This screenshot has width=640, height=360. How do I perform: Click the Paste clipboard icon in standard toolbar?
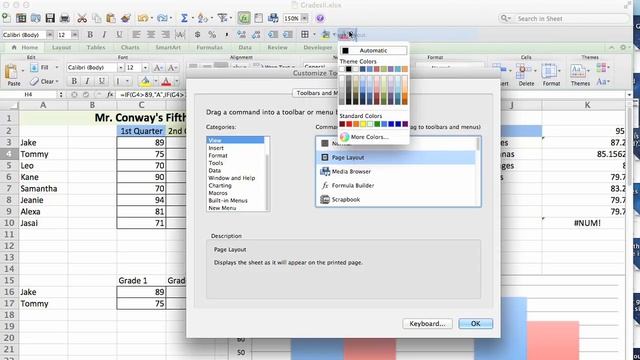tap(111, 18)
